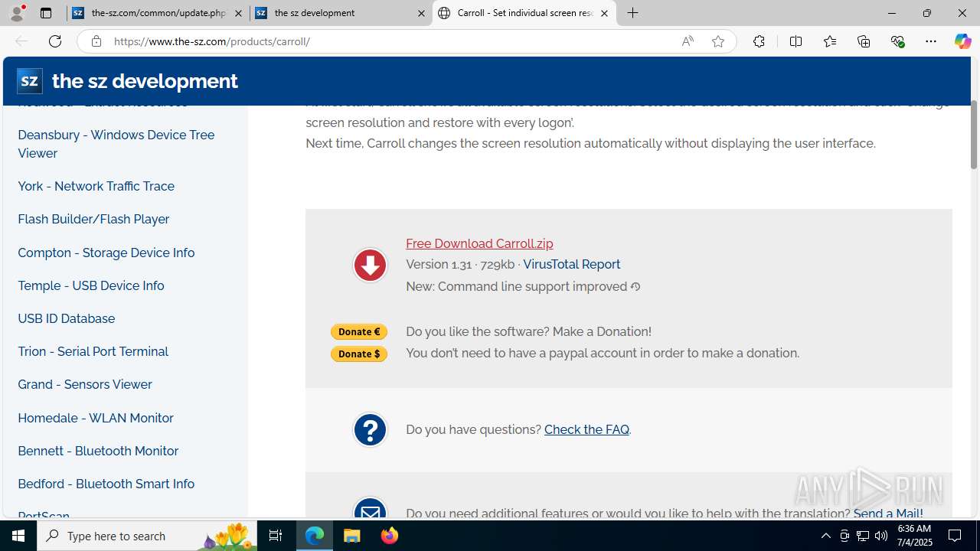Launch Firefox from taskbar
The height and width of the screenshot is (551, 980).
[x=389, y=536]
